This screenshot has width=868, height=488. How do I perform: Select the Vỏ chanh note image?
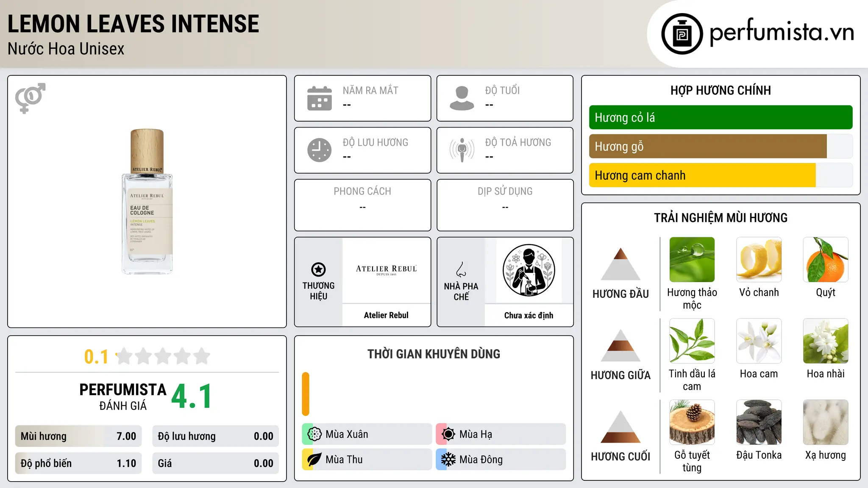pyautogui.click(x=759, y=260)
